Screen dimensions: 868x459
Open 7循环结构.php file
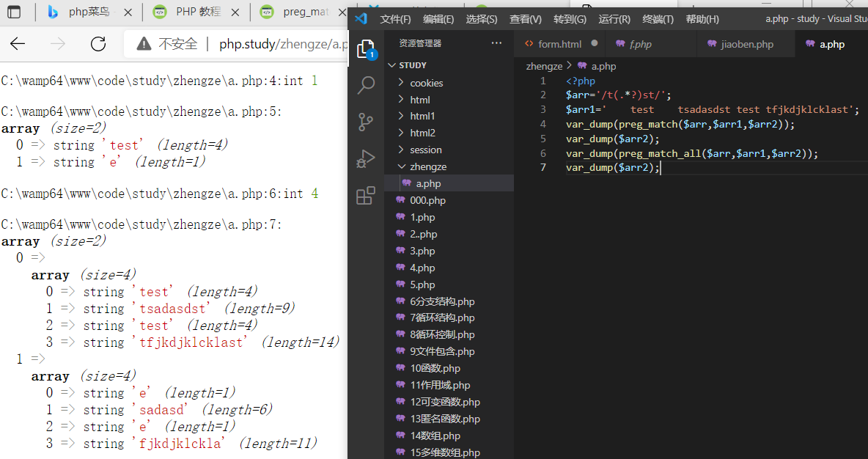(449, 317)
